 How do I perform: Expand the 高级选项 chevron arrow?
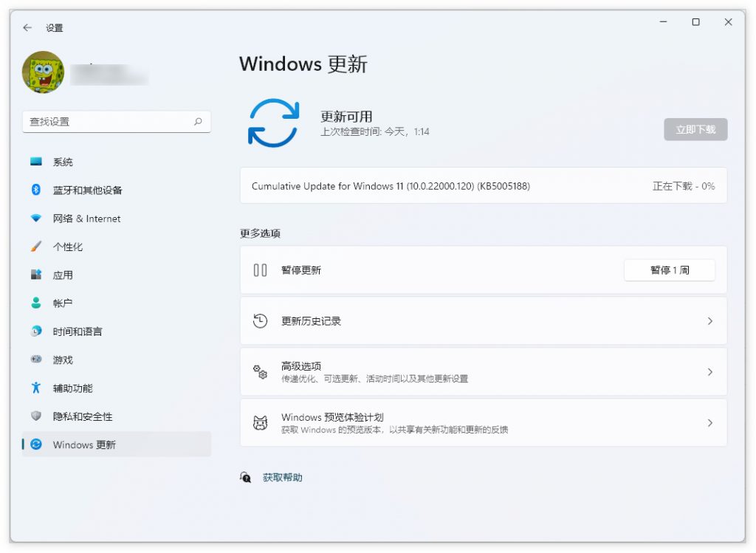coord(709,372)
